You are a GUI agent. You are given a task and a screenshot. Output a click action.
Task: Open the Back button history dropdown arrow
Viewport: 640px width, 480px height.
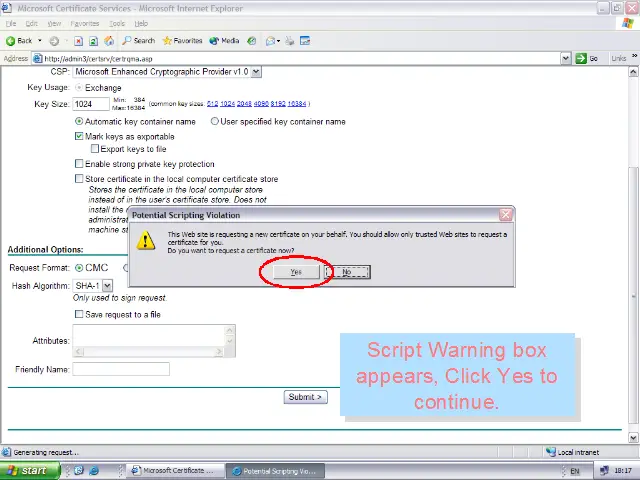(40, 41)
